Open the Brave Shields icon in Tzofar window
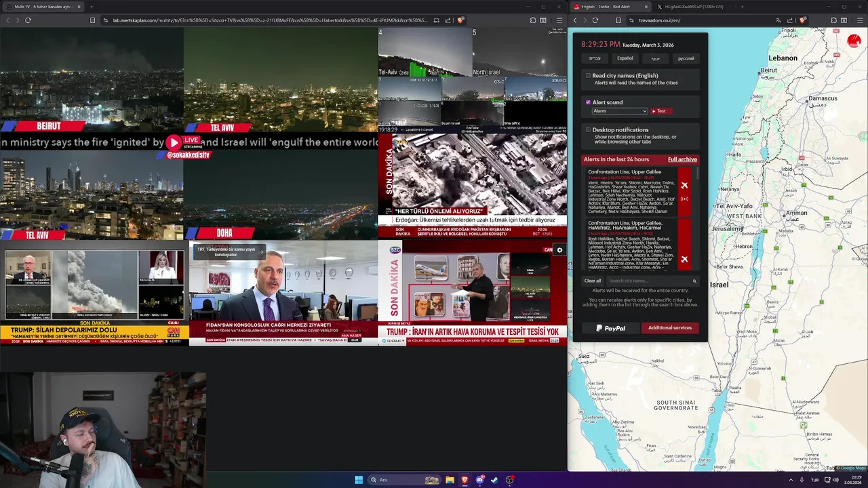The height and width of the screenshot is (488, 868). (x=803, y=20)
